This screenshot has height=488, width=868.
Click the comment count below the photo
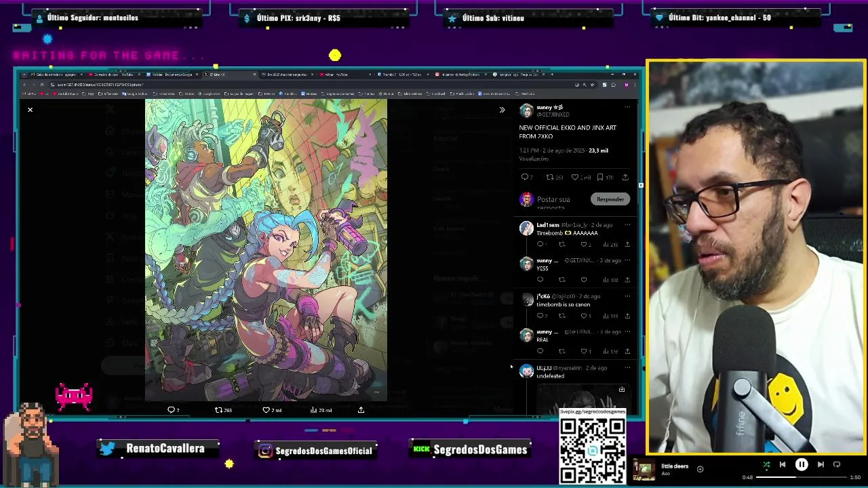coord(174,410)
